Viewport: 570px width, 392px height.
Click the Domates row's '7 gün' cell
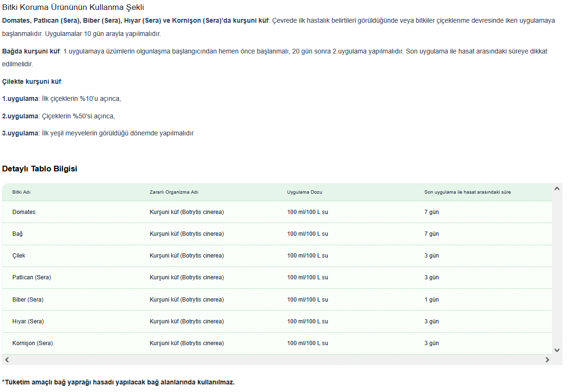coord(431,212)
